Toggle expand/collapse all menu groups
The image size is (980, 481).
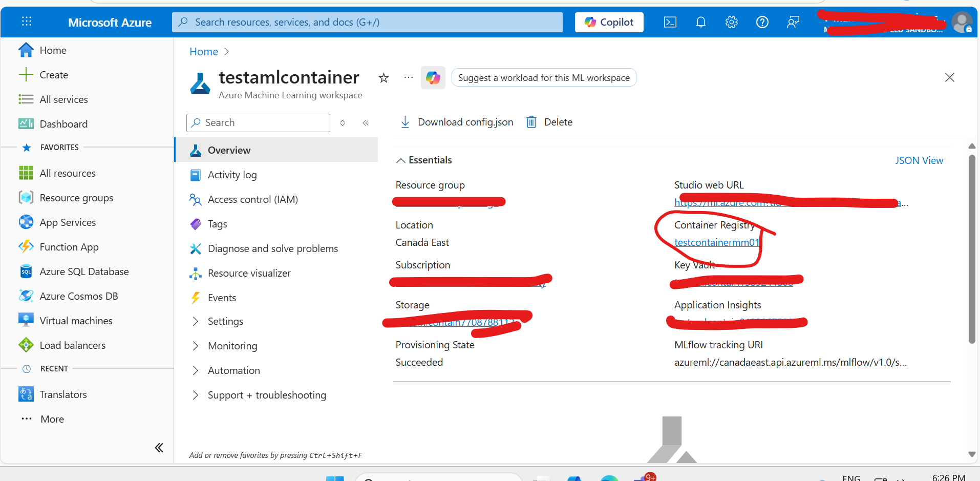[x=343, y=123]
